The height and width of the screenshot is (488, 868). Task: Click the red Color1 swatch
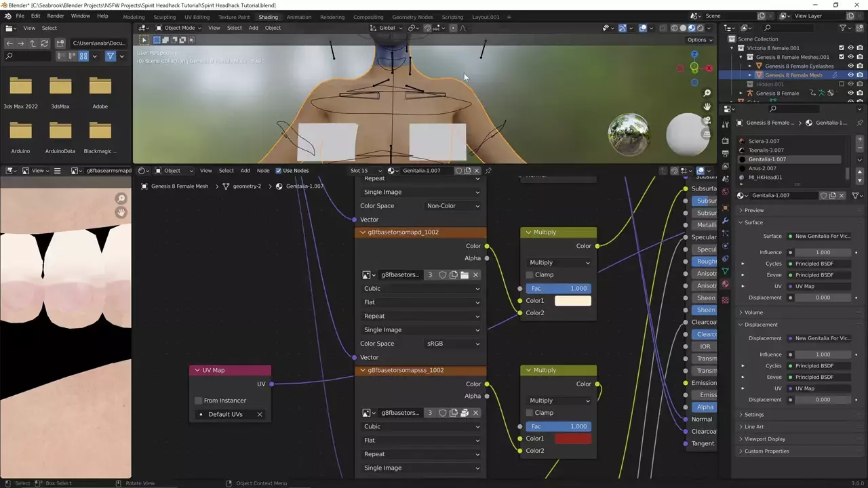[x=573, y=439]
